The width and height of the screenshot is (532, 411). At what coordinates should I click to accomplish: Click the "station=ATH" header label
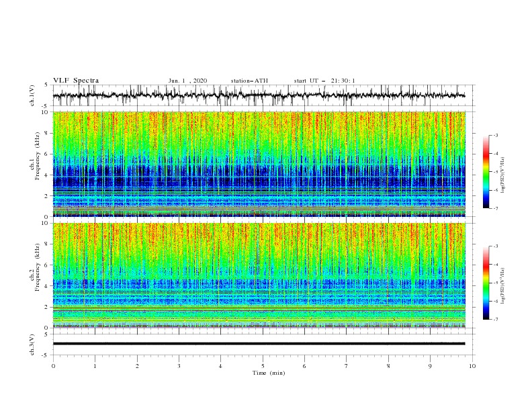[x=249, y=81]
